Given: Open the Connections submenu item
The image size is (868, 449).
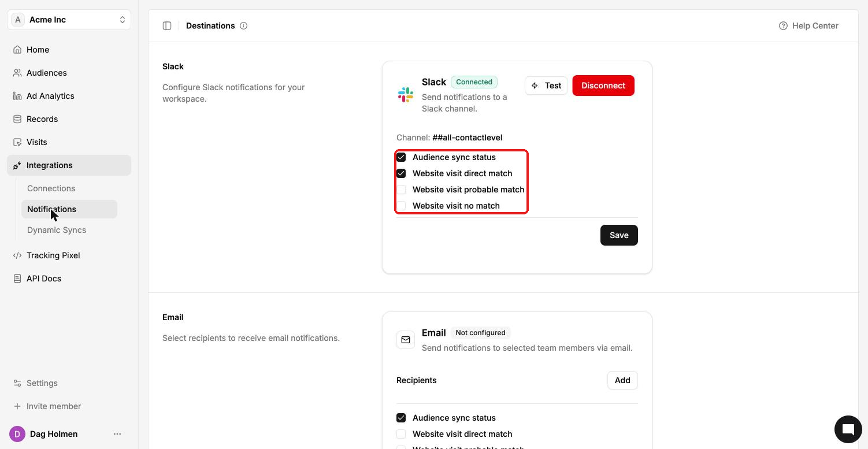Looking at the screenshot, I should 51,188.
